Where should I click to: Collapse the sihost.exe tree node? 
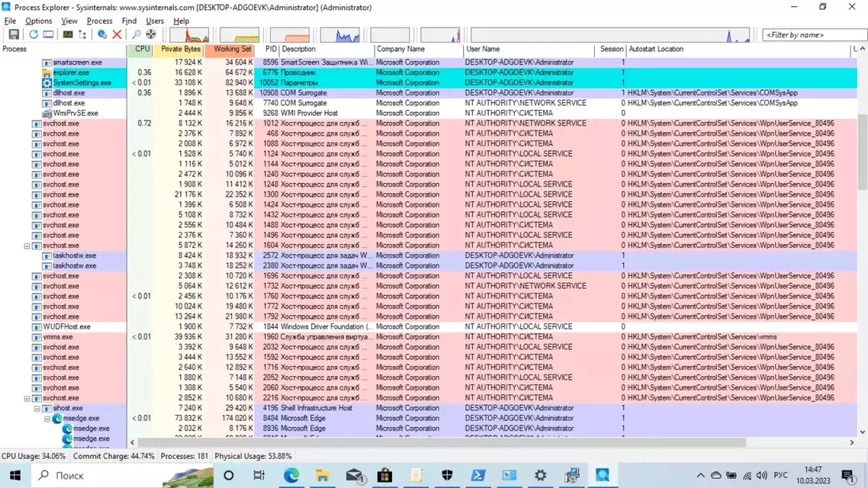pos(37,409)
